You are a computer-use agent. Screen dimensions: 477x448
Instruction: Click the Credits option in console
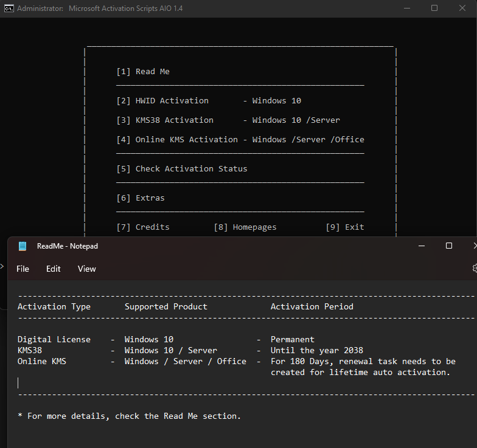tap(143, 227)
